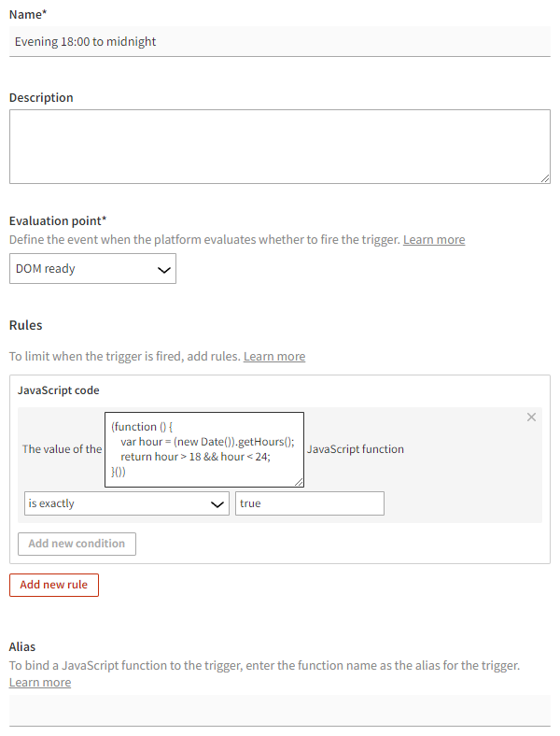The height and width of the screenshot is (736, 560).
Task: Expand the "is exactly" operator dropdown
Action: coord(126,503)
